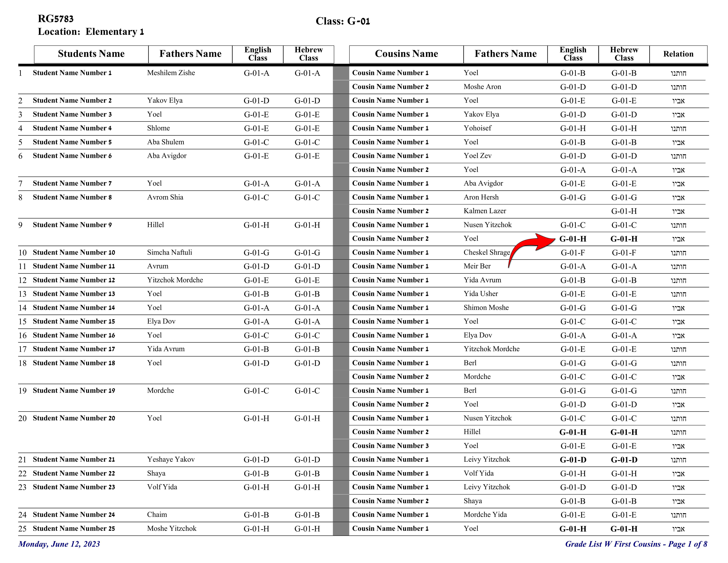Click the 'Cousins Name' column header
The image size is (728, 563).
pyautogui.click(x=406, y=54)
